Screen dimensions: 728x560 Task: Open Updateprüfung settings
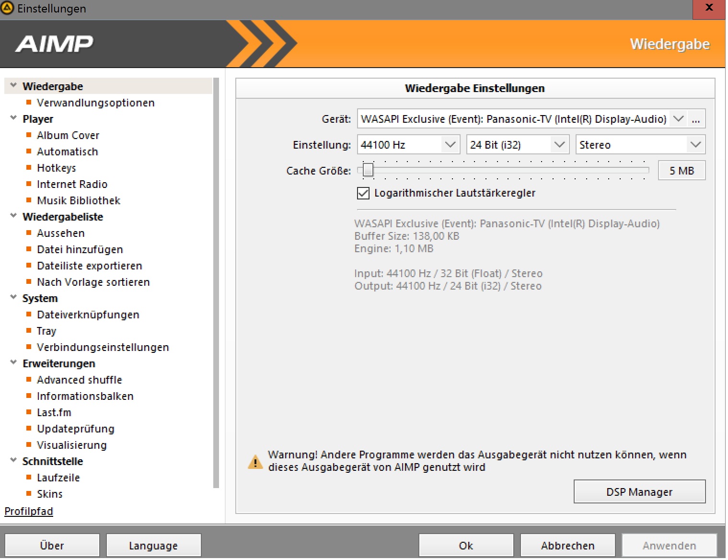[x=76, y=429]
